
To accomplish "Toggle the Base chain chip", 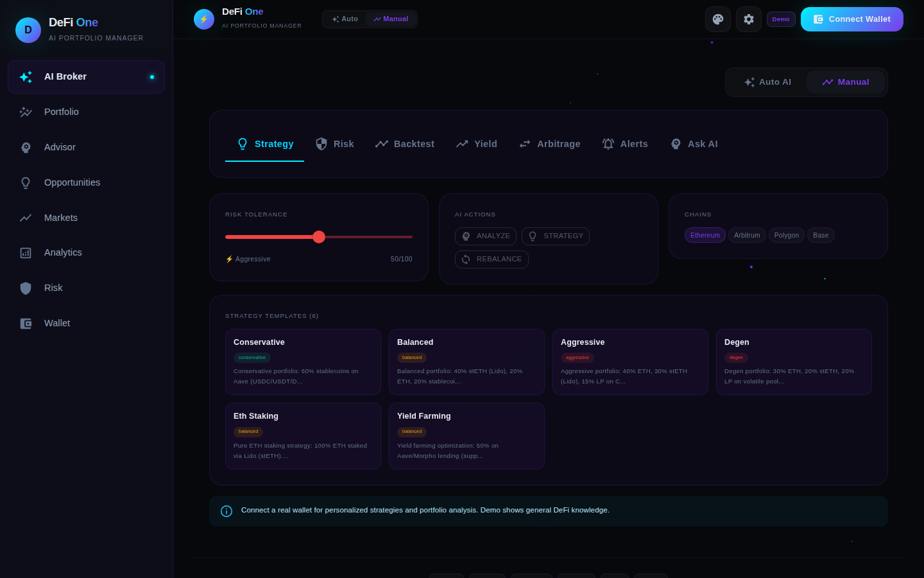I will (x=821, y=235).
